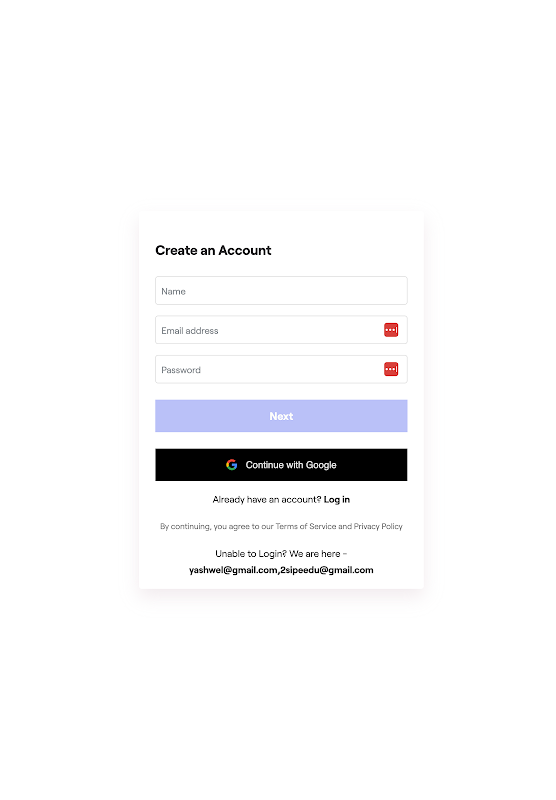Screen dimensions: 556x800
Task: Click the password manager icon in Password field
Action: click(x=391, y=369)
